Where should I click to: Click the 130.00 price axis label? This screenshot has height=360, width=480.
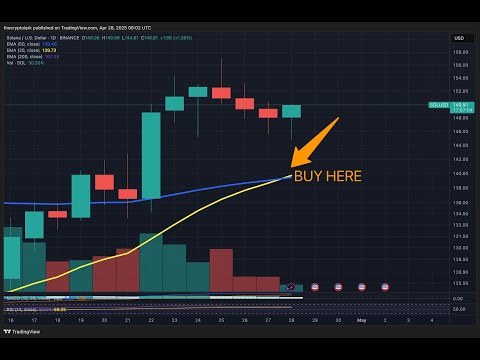460,248
